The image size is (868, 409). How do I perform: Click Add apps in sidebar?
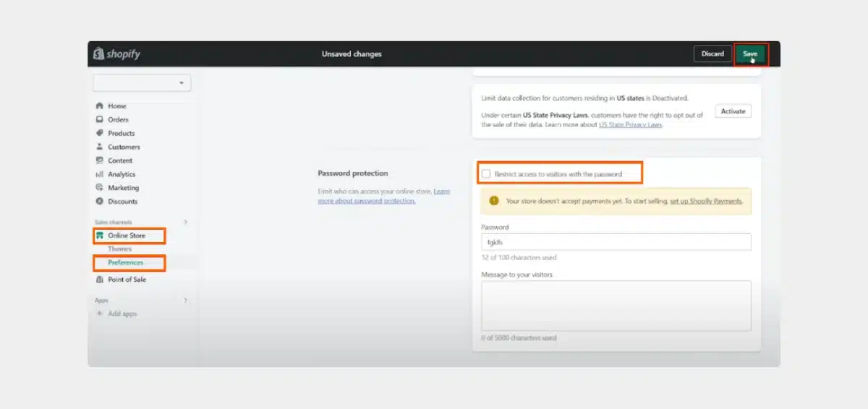pyautogui.click(x=122, y=314)
